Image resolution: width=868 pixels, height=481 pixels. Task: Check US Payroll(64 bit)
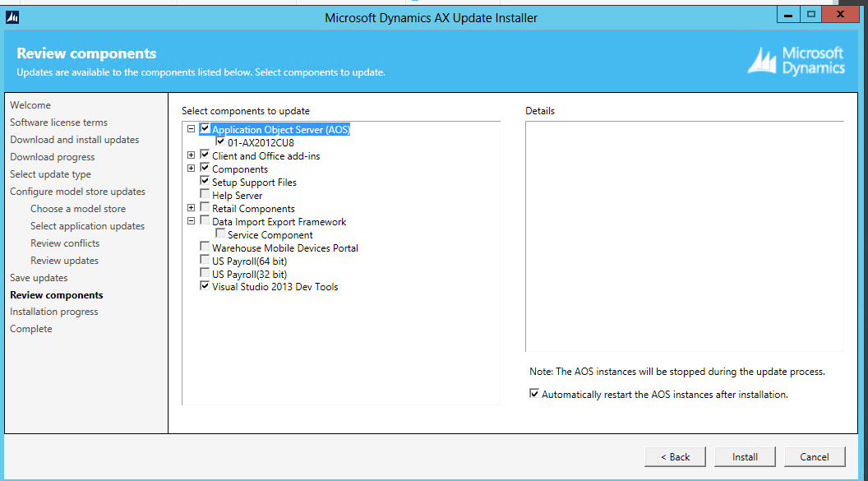coord(205,261)
